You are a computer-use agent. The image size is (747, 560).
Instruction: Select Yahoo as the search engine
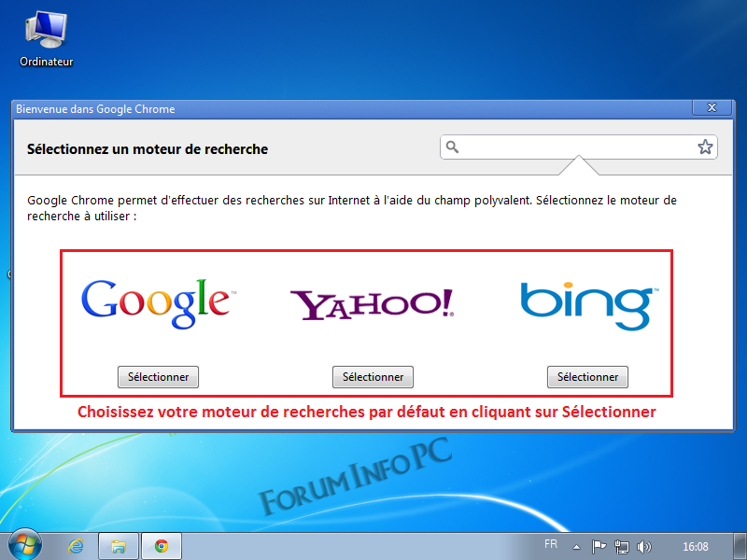pos(373,377)
